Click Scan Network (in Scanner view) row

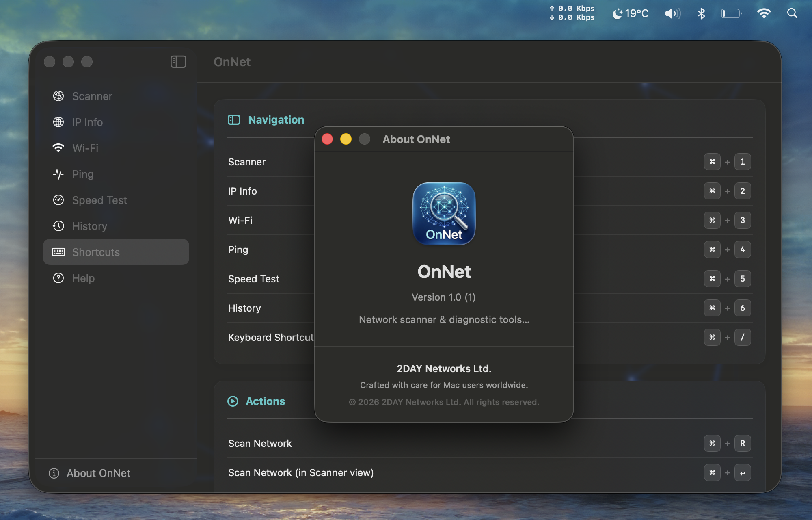click(489, 472)
